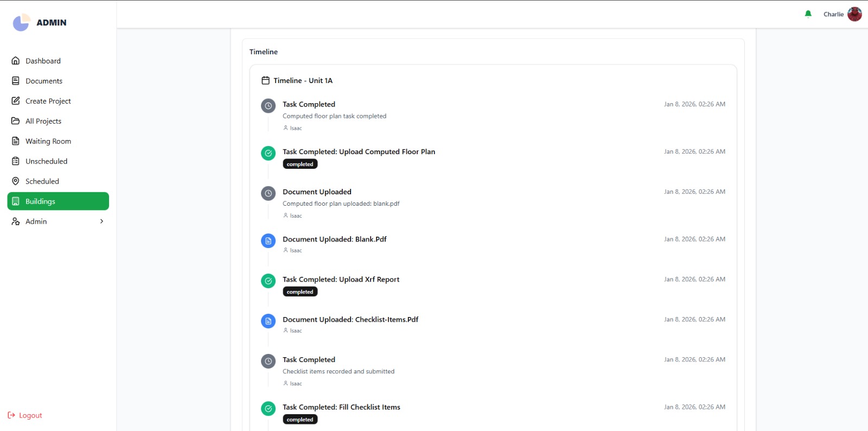Click clock marker for Document Uploaded entry
The image size is (868, 431).
pos(268,193)
